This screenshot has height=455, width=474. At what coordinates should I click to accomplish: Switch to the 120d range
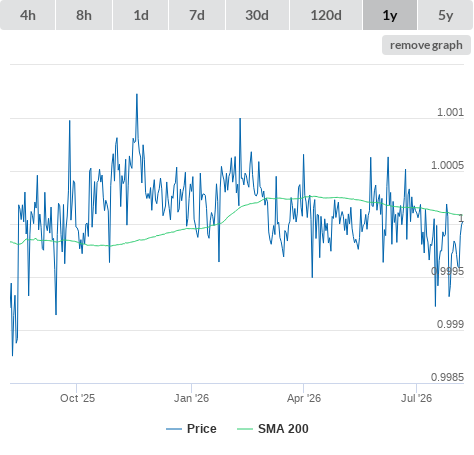[x=326, y=15]
